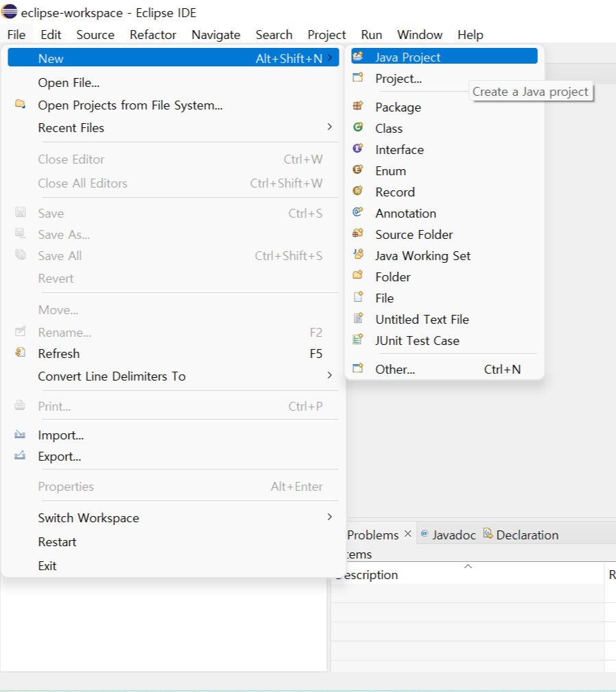Select Annotation label in New submenu
616x692 pixels.
tap(405, 213)
